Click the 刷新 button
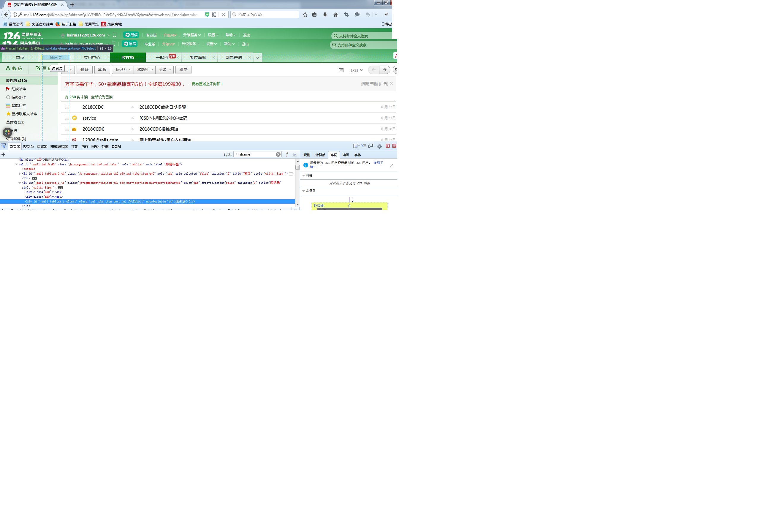 coord(183,70)
